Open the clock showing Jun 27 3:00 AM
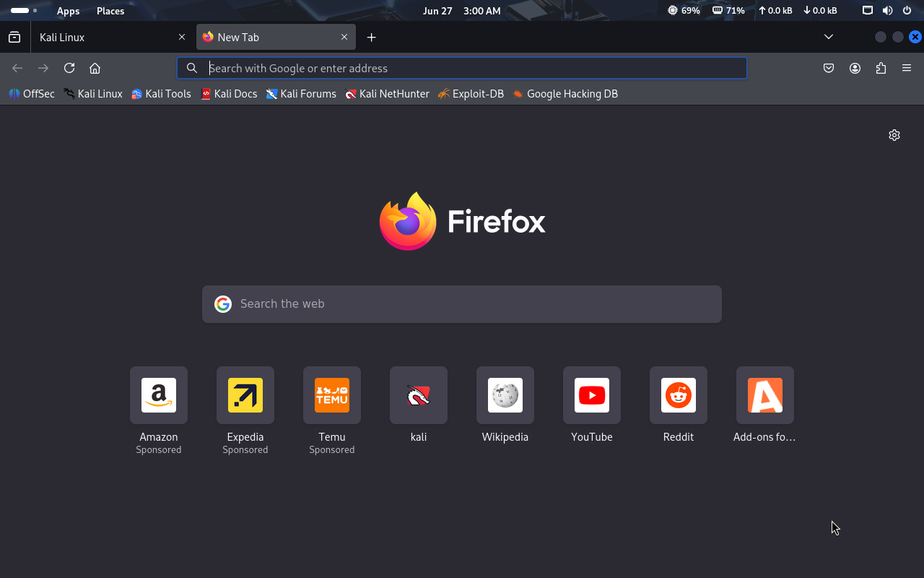The height and width of the screenshot is (578, 924). coord(462,11)
